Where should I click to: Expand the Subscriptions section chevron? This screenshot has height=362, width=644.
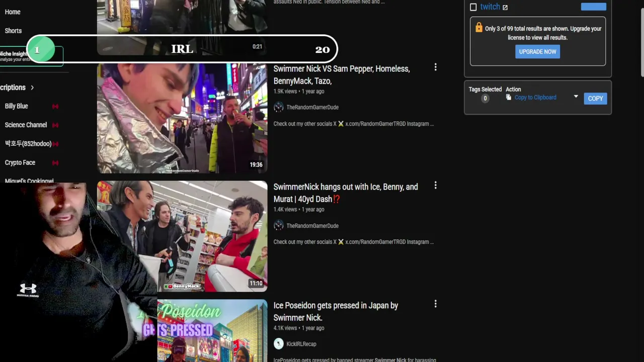coord(32,87)
